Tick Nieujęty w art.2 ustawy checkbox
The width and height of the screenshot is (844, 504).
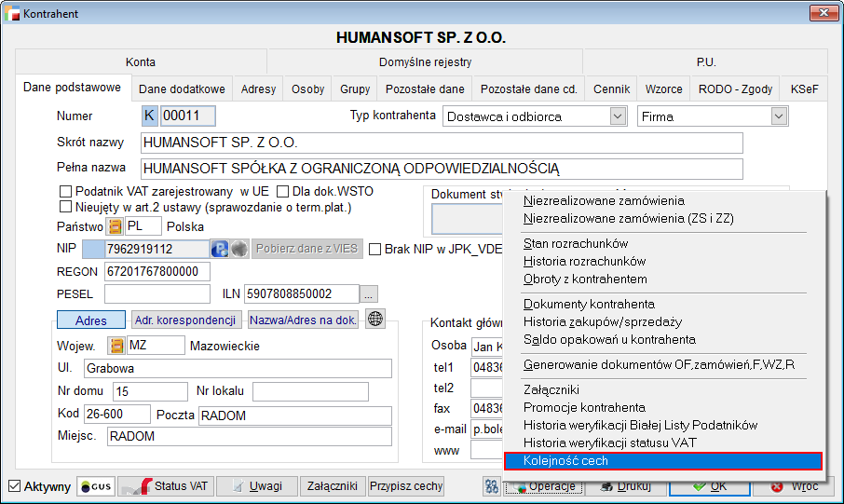coord(65,207)
